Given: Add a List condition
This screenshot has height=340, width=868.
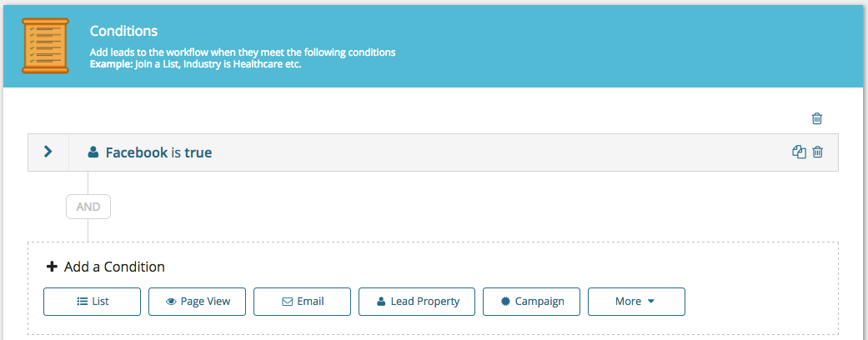Looking at the screenshot, I should tap(92, 302).
